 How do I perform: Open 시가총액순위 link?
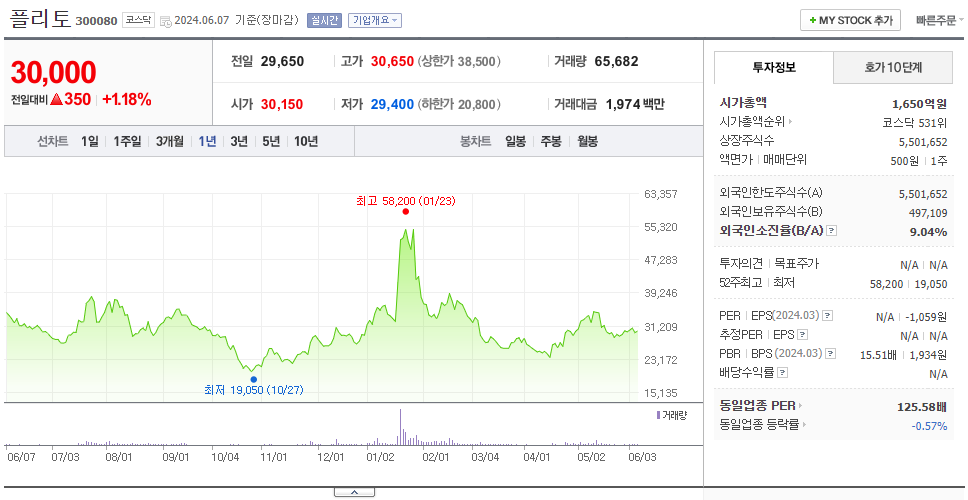coord(752,122)
